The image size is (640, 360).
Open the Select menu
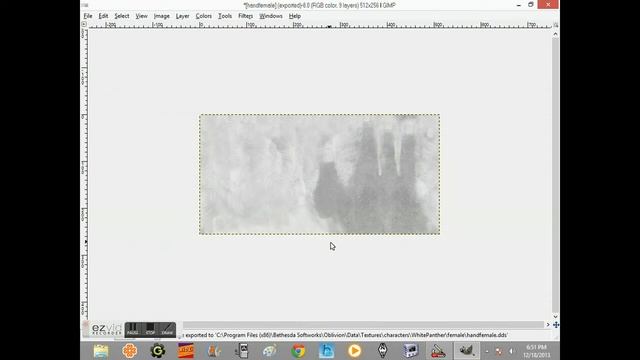point(122,16)
